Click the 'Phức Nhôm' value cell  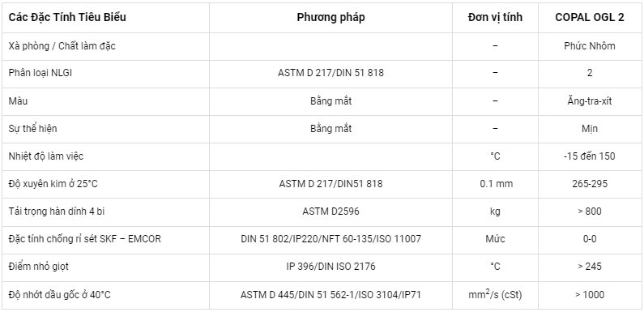(590, 46)
